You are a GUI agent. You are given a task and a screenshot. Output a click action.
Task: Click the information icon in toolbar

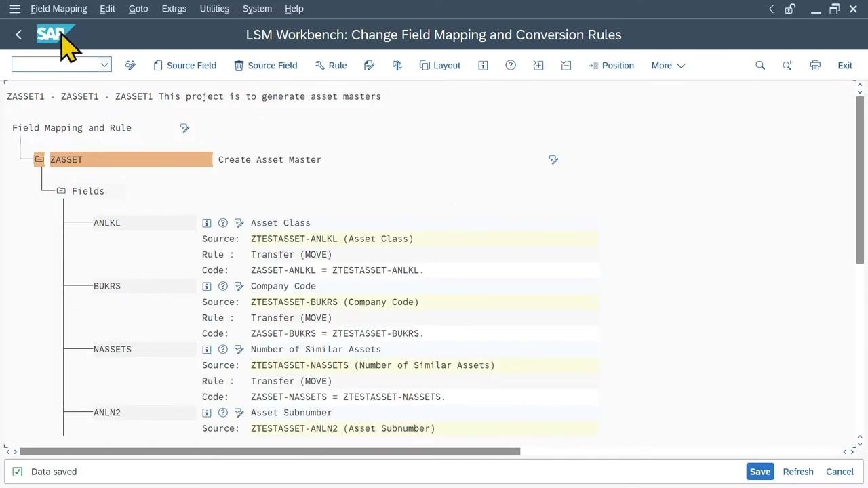click(x=483, y=65)
